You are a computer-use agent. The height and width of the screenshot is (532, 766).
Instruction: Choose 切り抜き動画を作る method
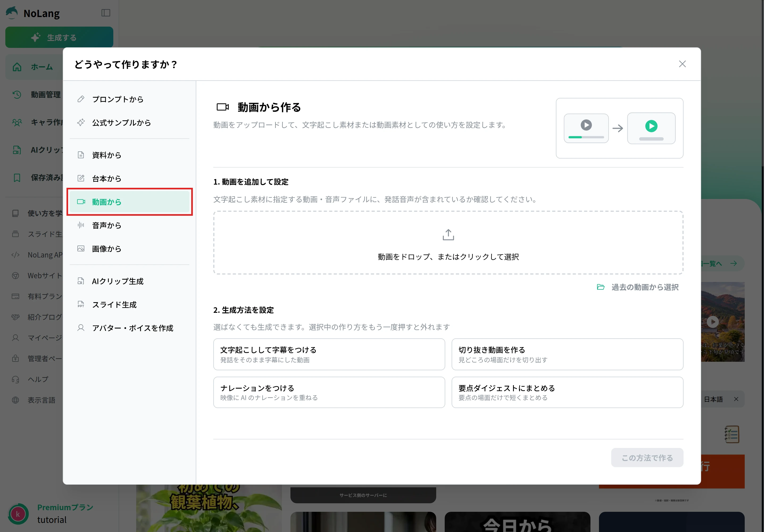[567, 354]
